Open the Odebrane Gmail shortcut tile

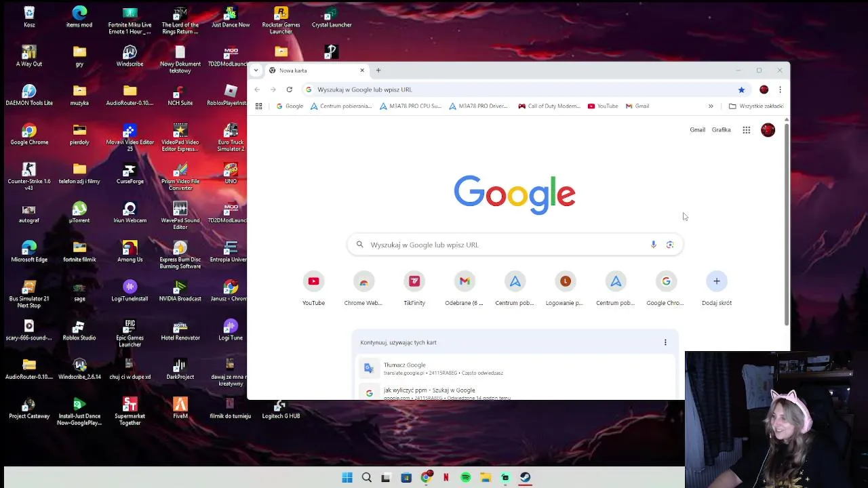click(465, 289)
